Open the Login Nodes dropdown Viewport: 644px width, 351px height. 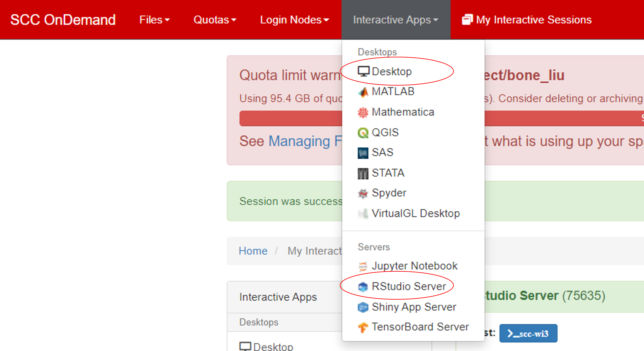tap(294, 20)
